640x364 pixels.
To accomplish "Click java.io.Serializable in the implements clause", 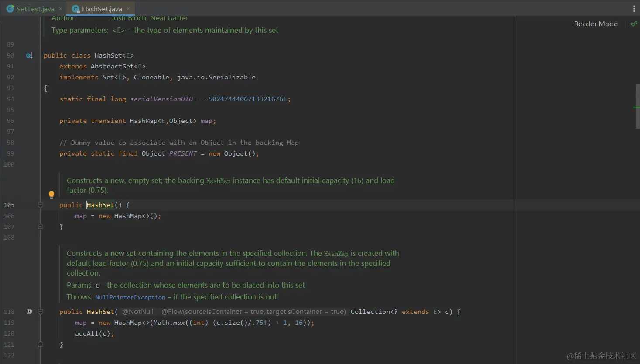I will 216,77.
